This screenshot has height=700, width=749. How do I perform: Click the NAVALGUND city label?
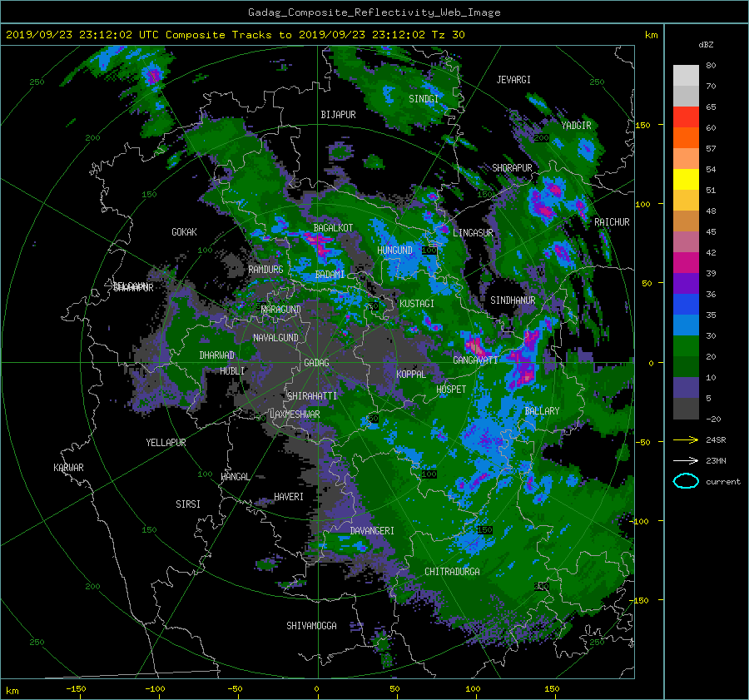tap(275, 338)
